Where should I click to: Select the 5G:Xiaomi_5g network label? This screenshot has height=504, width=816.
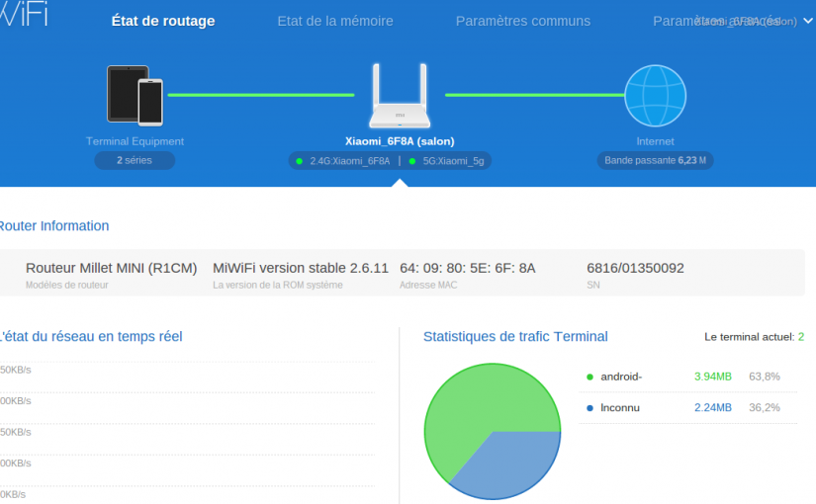coord(453,161)
